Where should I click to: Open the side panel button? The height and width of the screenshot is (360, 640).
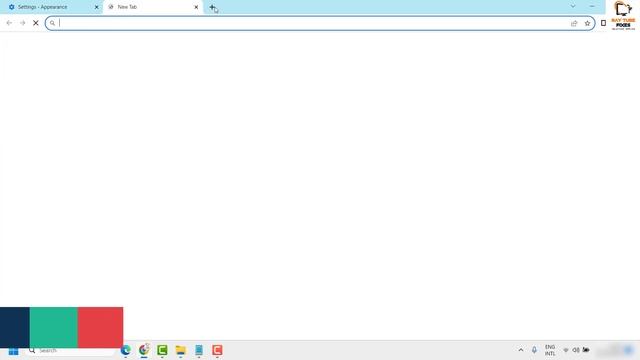(x=603, y=23)
